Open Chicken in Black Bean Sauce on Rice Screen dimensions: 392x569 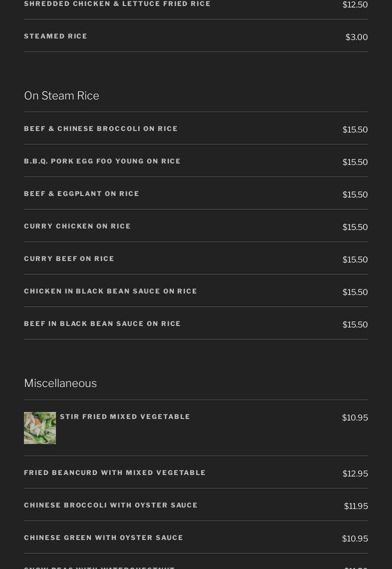click(111, 291)
